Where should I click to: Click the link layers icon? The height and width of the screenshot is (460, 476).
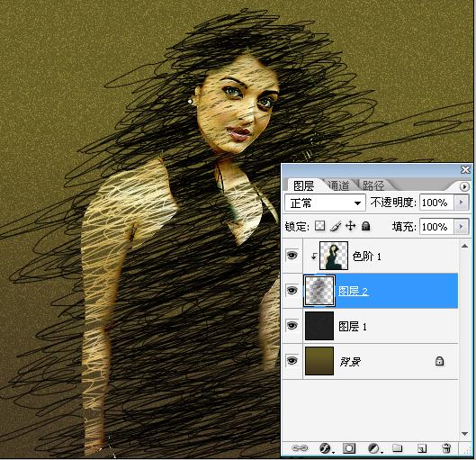(x=300, y=448)
